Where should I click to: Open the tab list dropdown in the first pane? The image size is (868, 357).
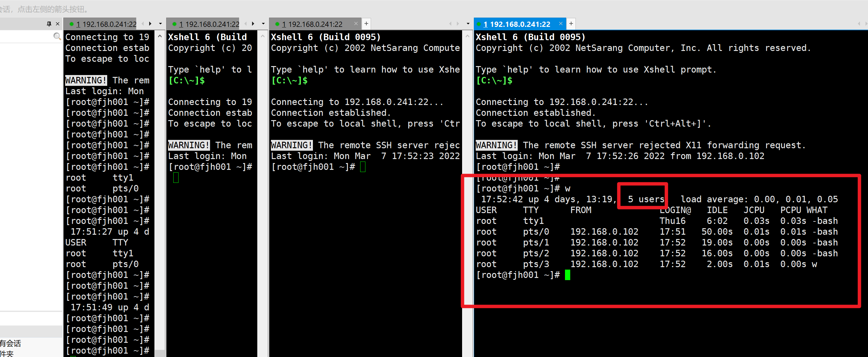point(160,24)
